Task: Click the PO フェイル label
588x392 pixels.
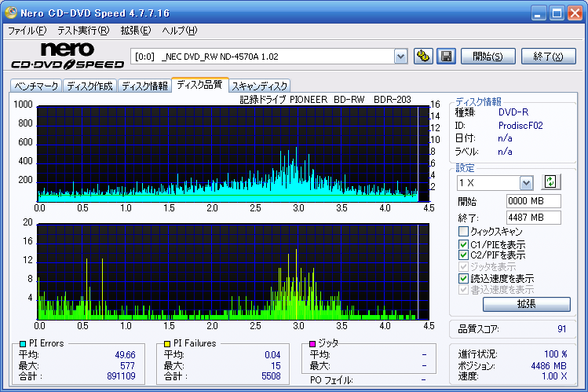Action: (331, 380)
